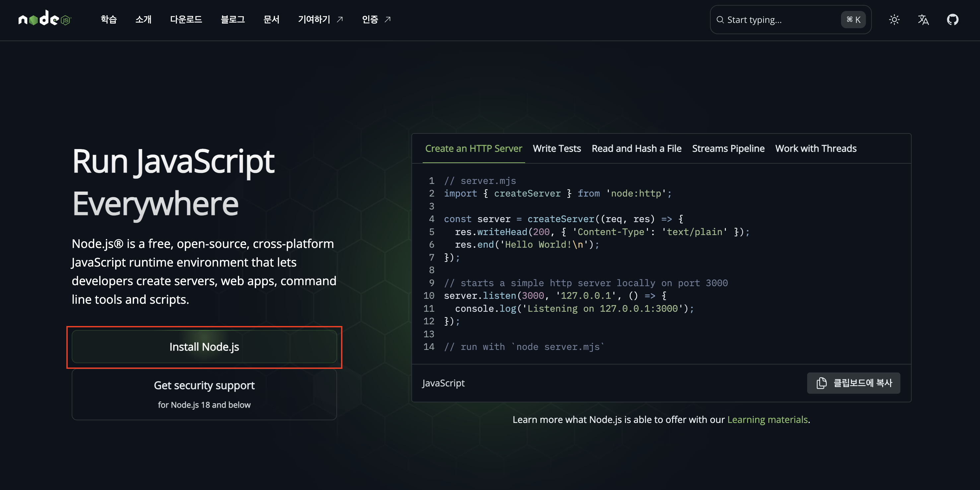Follow the Learning materials link
Image resolution: width=980 pixels, height=490 pixels.
[x=767, y=420]
